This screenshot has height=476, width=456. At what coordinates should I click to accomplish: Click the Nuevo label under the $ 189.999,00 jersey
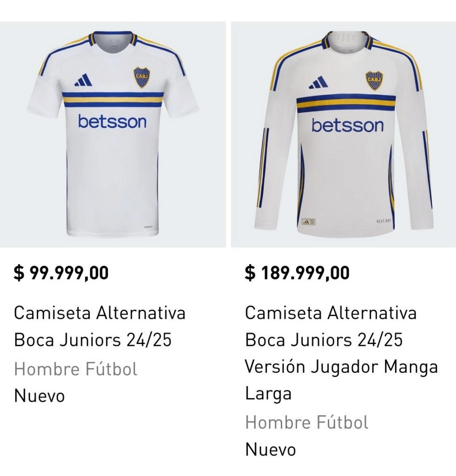pyautogui.click(x=271, y=450)
